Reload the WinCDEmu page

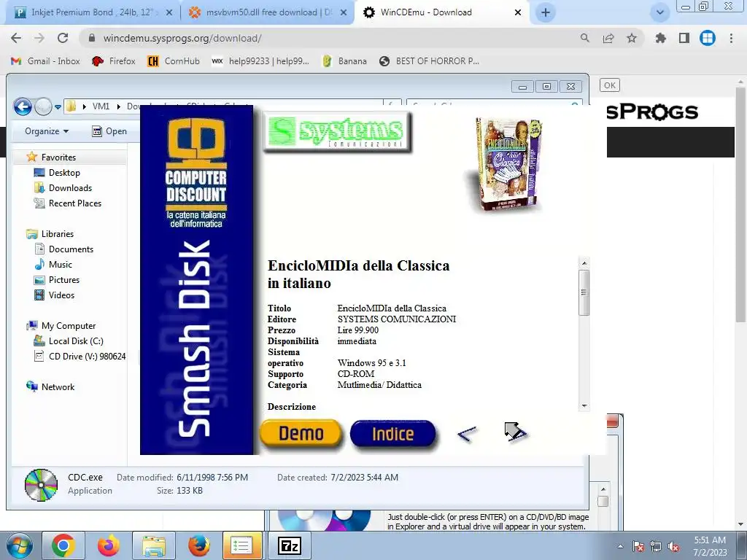click(x=63, y=38)
